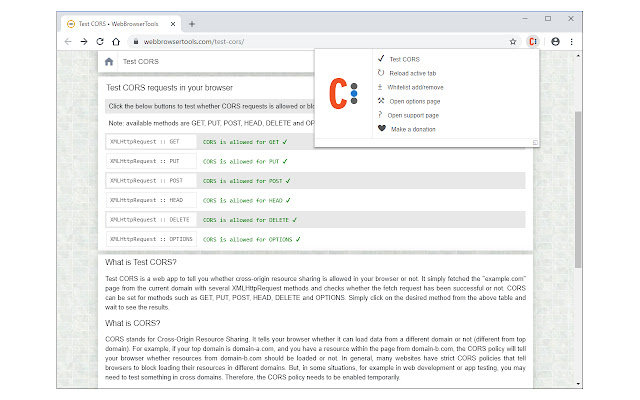Click the site home icon beside Test CORS
This screenshot has height=400, width=640.
pyautogui.click(x=109, y=62)
